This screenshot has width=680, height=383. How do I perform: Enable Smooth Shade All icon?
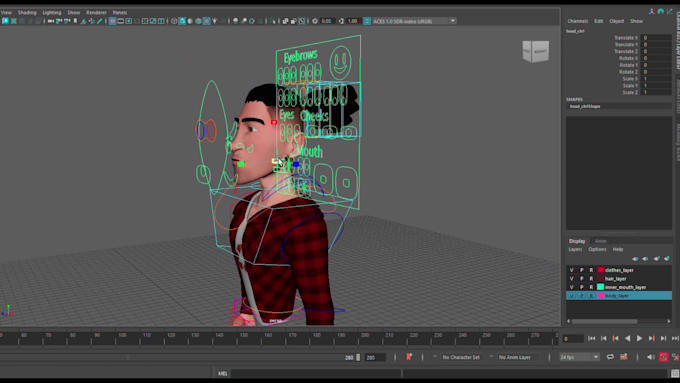pyautogui.click(x=182, y=21)
